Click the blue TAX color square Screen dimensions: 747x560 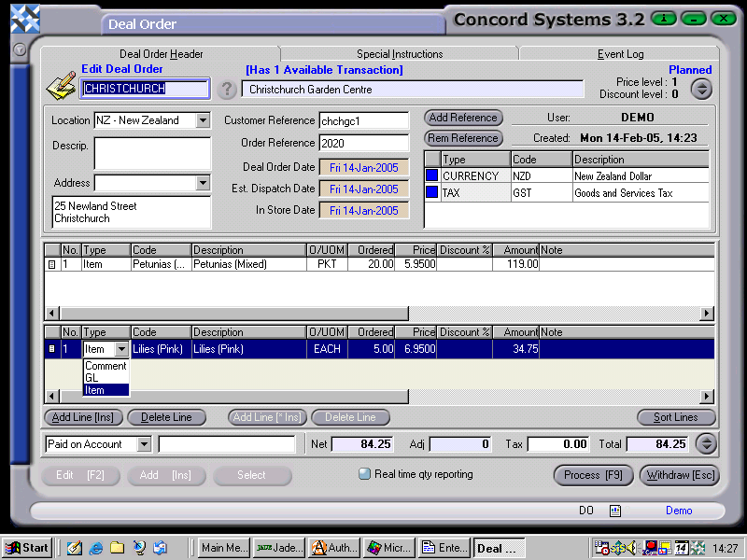[x=431, y=189]
